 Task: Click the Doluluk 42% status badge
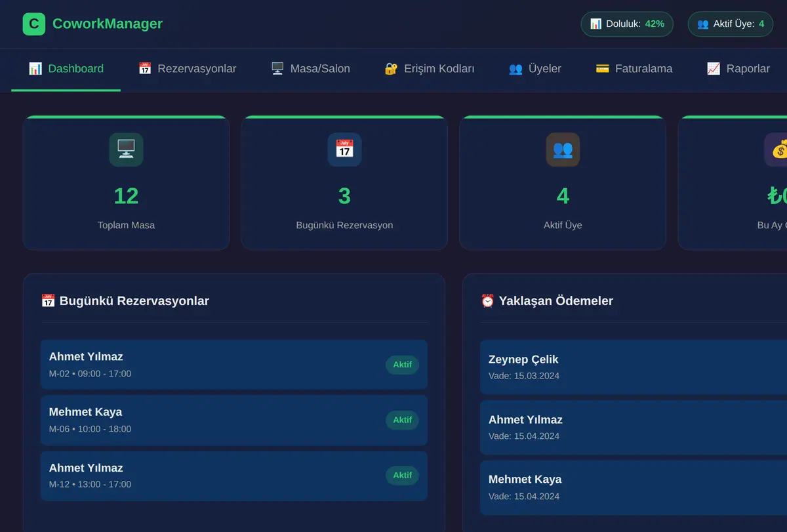click(x=627, y=24)
